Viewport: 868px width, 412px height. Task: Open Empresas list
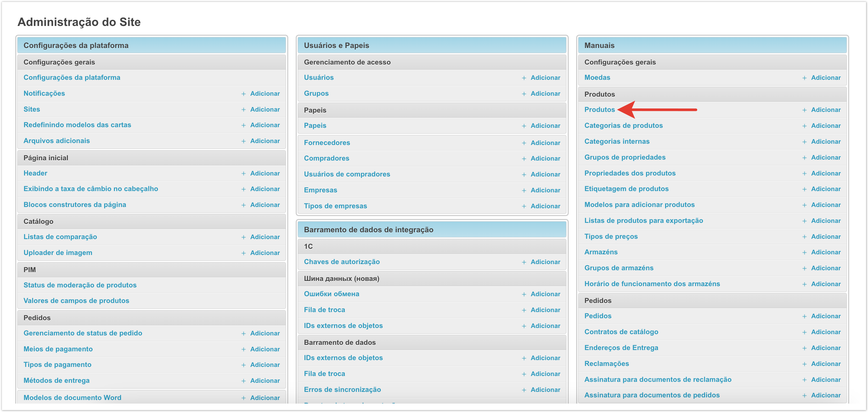tap(320, 190)
